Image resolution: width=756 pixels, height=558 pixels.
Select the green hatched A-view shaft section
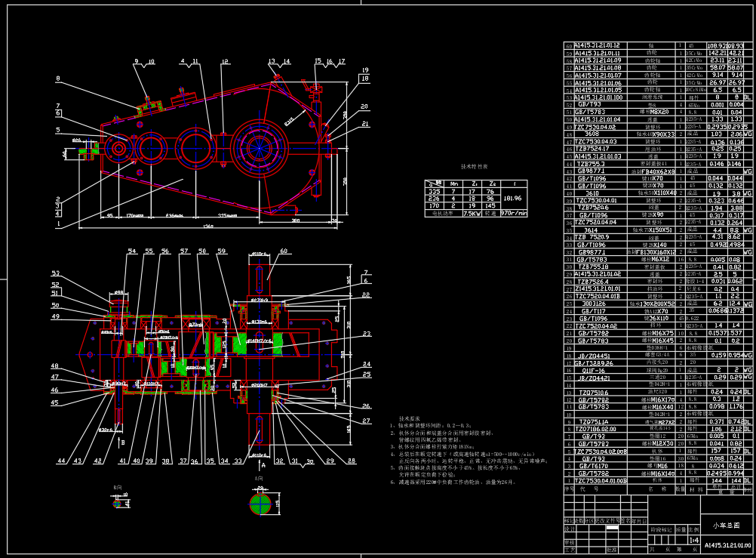coord(259,504)
